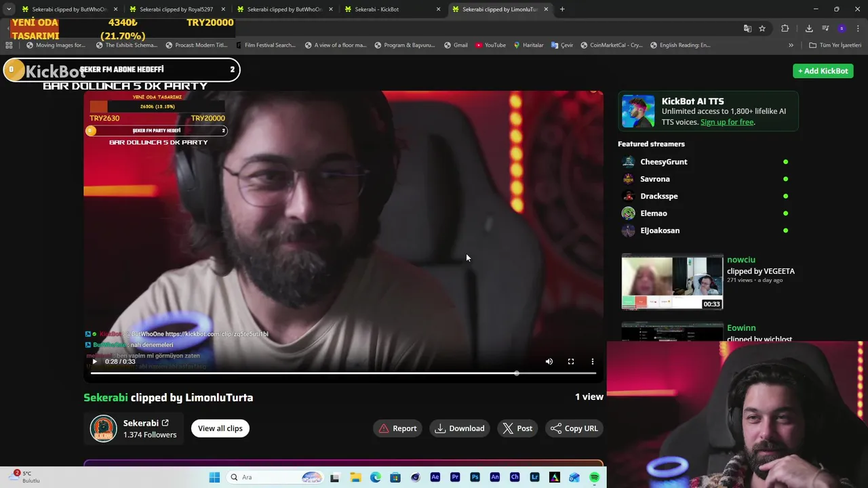The image size is (868, 488).
Task: Open Haritalar bookmark
Action: (528, 45)
